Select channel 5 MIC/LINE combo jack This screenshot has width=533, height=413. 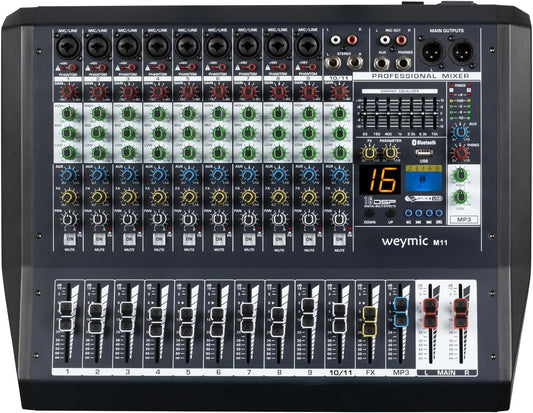(x=188, y=46)
